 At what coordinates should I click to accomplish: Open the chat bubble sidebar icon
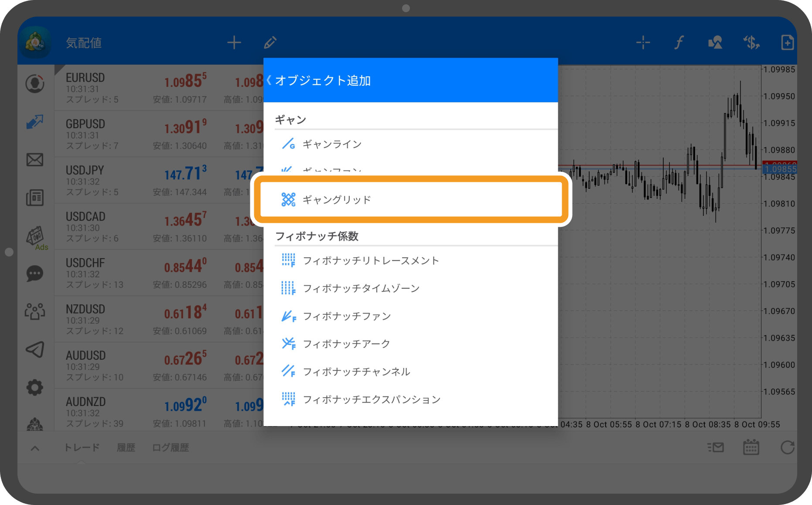(x=35, y=274)
